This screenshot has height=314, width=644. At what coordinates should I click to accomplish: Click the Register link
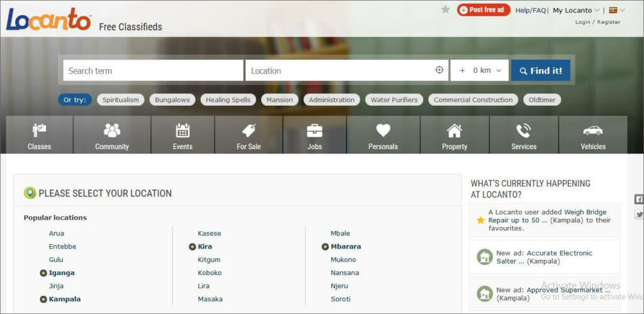point(609,22)
